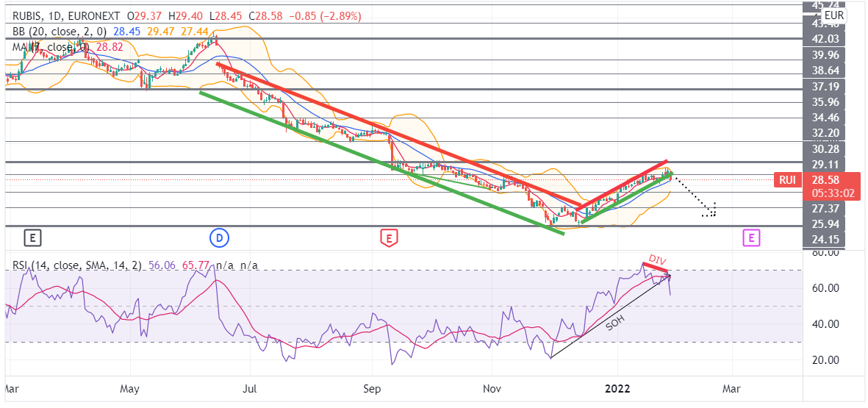Select the RSI (14, close, SMA, 14, 2) legend
Image resolution: width=868 pixels, height=408 pixels.
click(x=76, y=265)
